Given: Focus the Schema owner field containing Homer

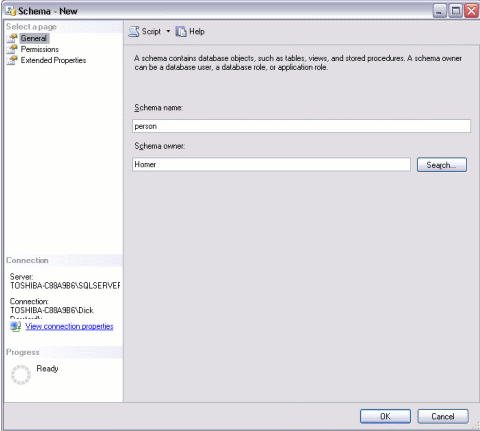Looking at the screenshot, I should [271, 164].
